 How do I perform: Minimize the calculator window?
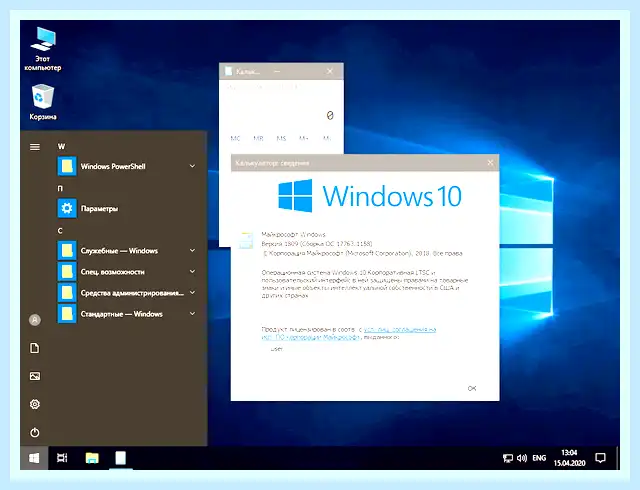point(277,71)
